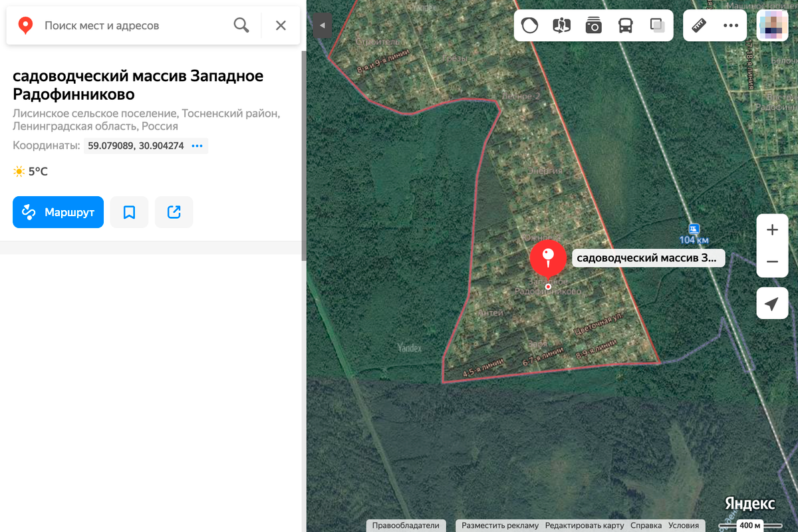Click the 'садоводческий массив З...' map label
The width and height of the screenshot is (798, 532).
point(648,258)
